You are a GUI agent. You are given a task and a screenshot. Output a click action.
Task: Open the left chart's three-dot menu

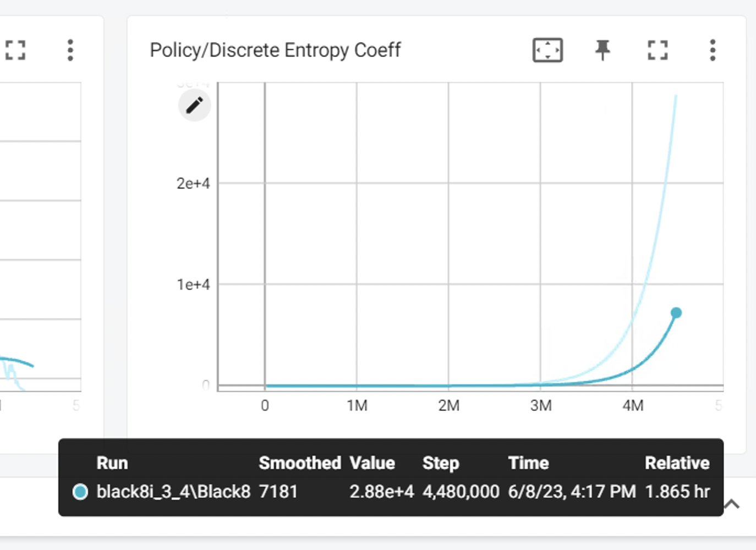point(70,50)
